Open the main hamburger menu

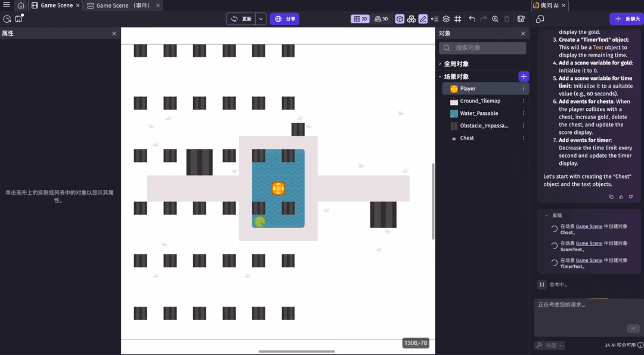(x=7, y=5)
